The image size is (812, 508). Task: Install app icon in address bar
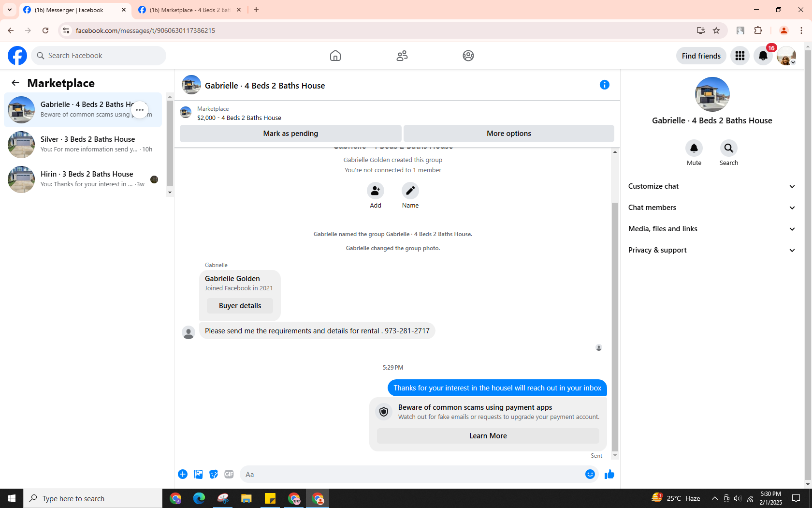click(x=700, y=30)
